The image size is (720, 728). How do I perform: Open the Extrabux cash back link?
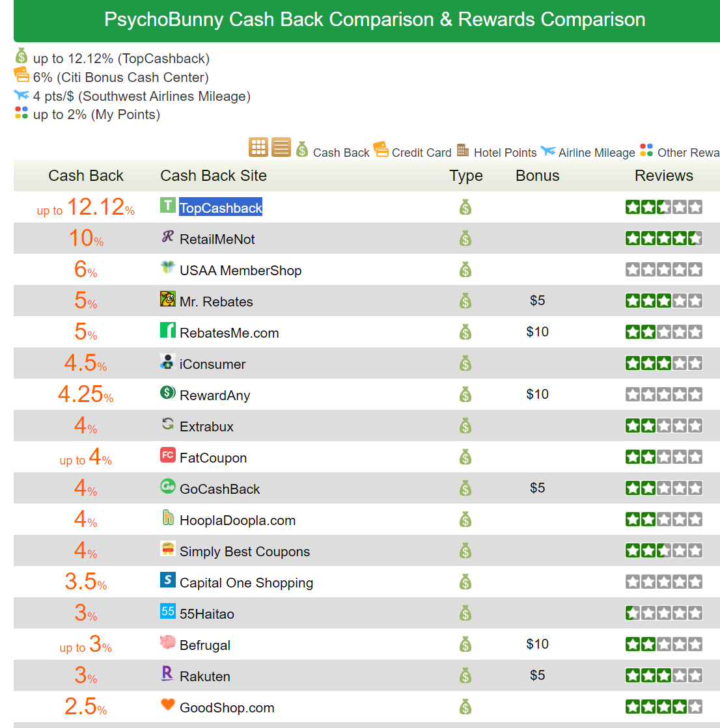tap(206, 427)
